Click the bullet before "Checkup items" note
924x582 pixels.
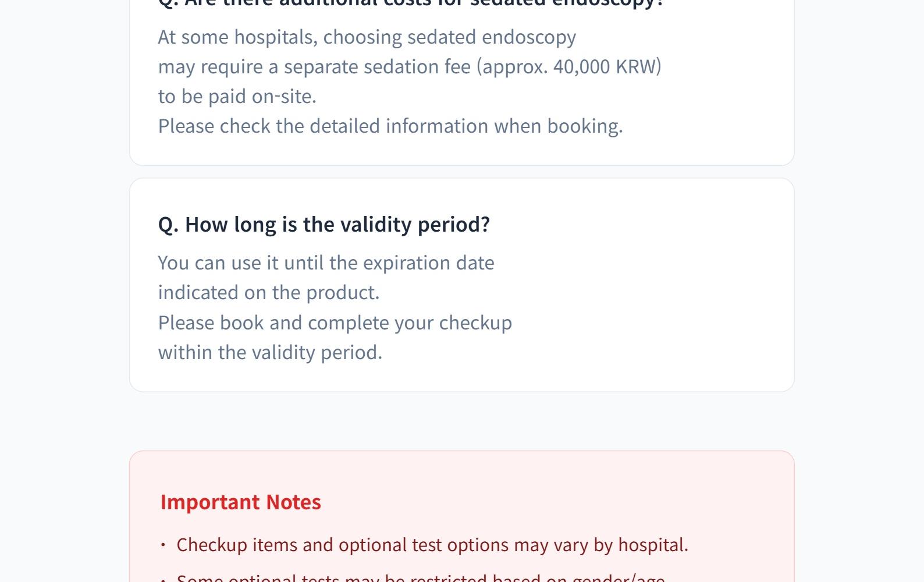click(x=164, y=545)
